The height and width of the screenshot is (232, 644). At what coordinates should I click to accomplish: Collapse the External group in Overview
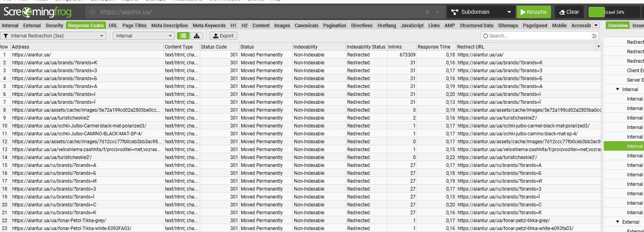tap(618, 222)
